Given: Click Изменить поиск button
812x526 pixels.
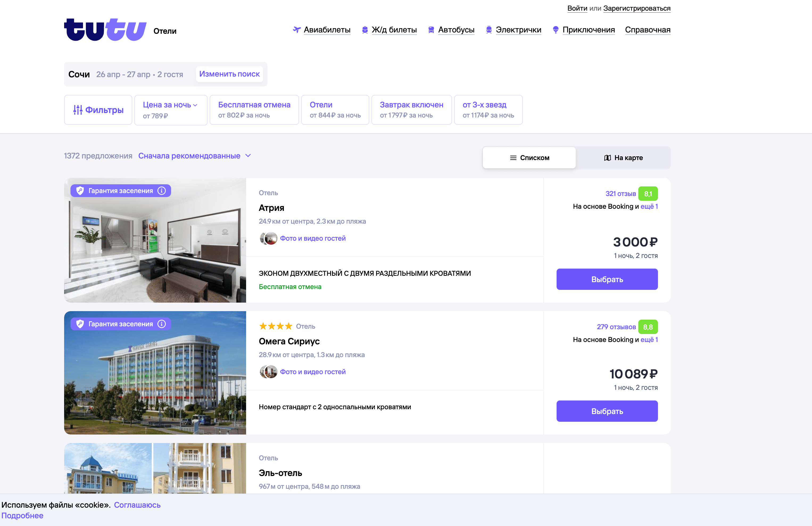Looking at the screenshot, I should [229, 74].
